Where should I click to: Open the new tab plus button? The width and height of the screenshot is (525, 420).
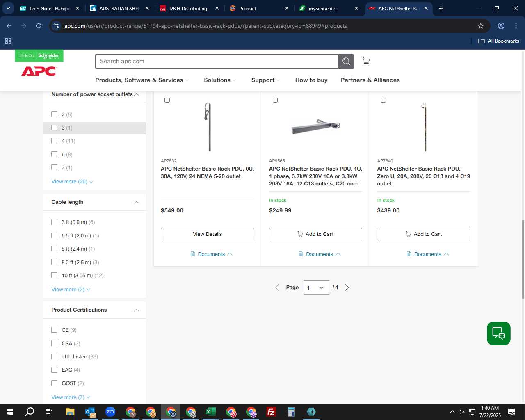tap(441, 8)
